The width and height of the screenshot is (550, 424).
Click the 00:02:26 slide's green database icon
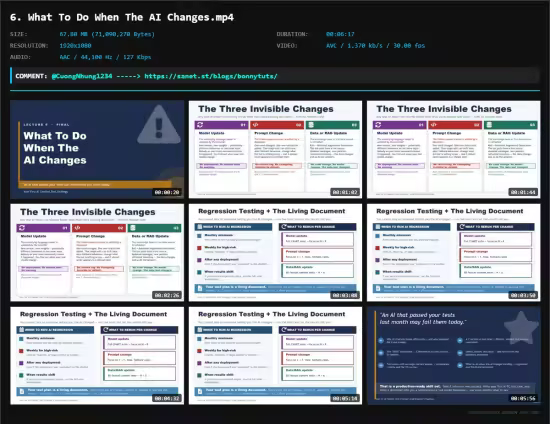coord(133,228)
